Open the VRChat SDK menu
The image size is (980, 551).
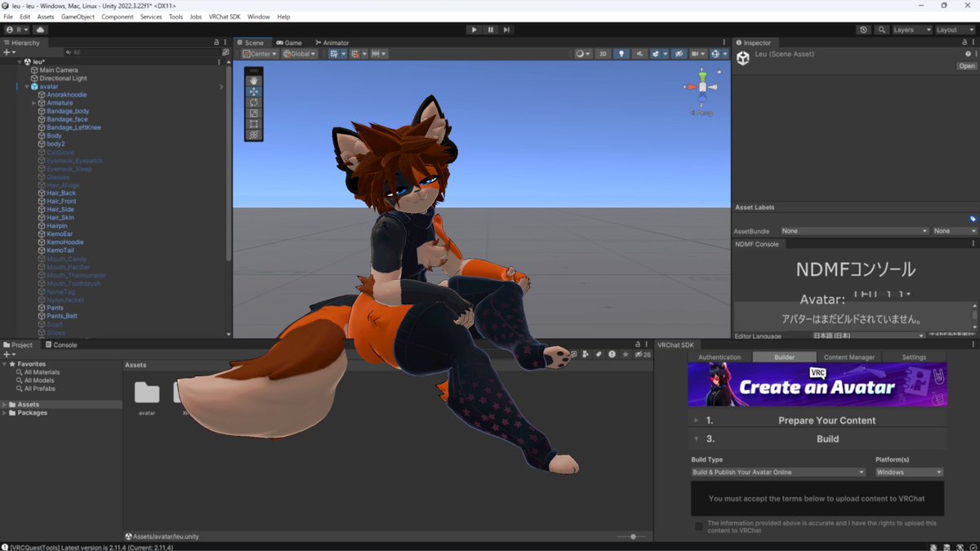[x=225, y=16]
